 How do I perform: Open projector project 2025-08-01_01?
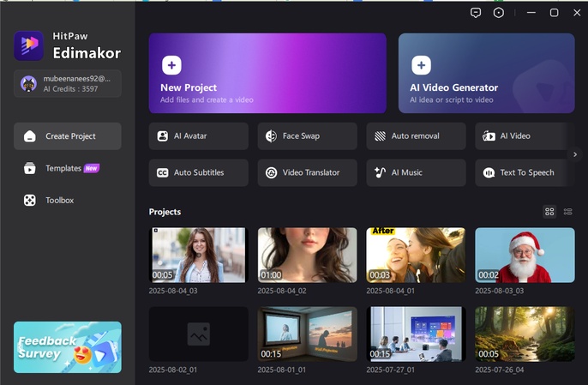click(x=307, y=334)
